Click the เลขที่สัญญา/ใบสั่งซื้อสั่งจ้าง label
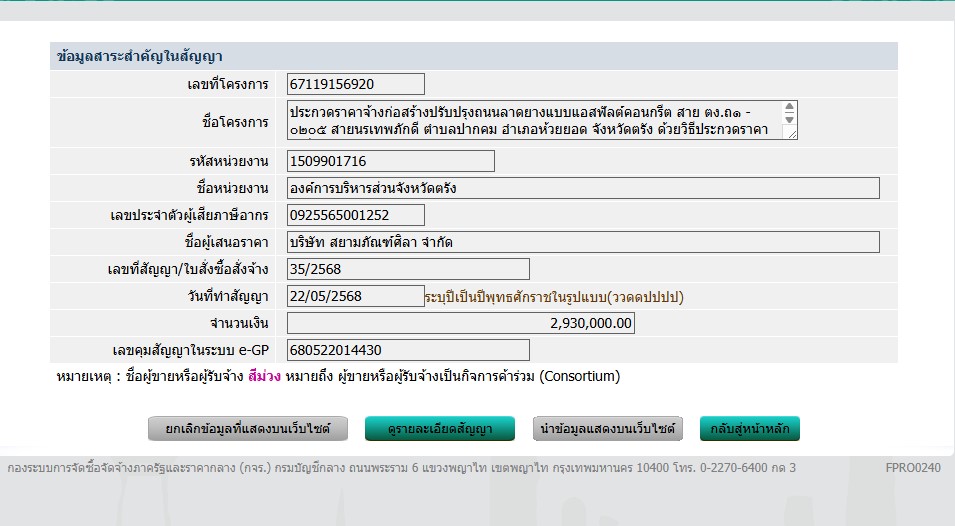 (x=188, y=269)
